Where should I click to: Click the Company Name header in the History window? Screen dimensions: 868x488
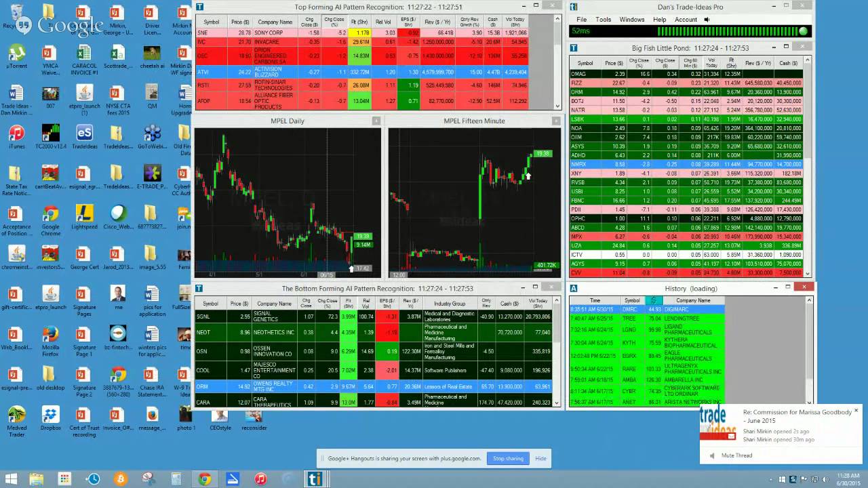click(x=693, y=300)
